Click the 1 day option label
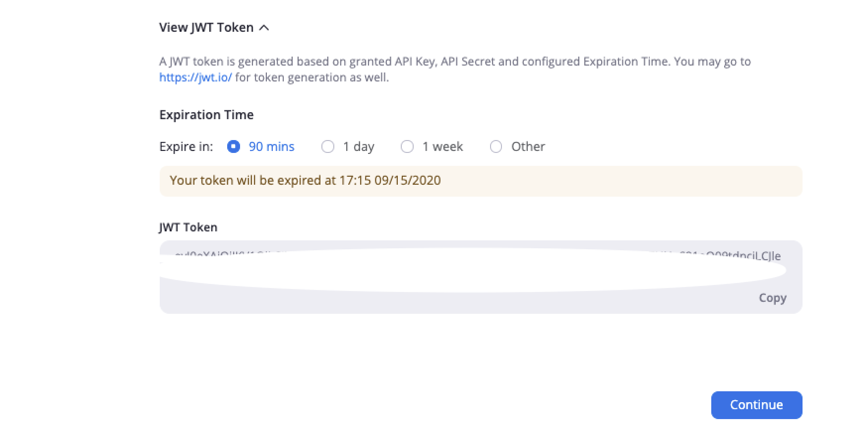Viewport: 868px width, 431px height. (x=359, y=146)
